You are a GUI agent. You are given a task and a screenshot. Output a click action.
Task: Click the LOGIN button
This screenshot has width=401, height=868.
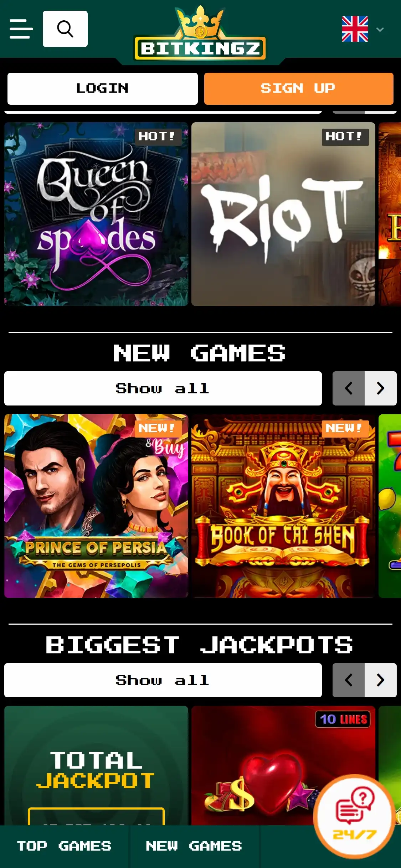[103, 88]
